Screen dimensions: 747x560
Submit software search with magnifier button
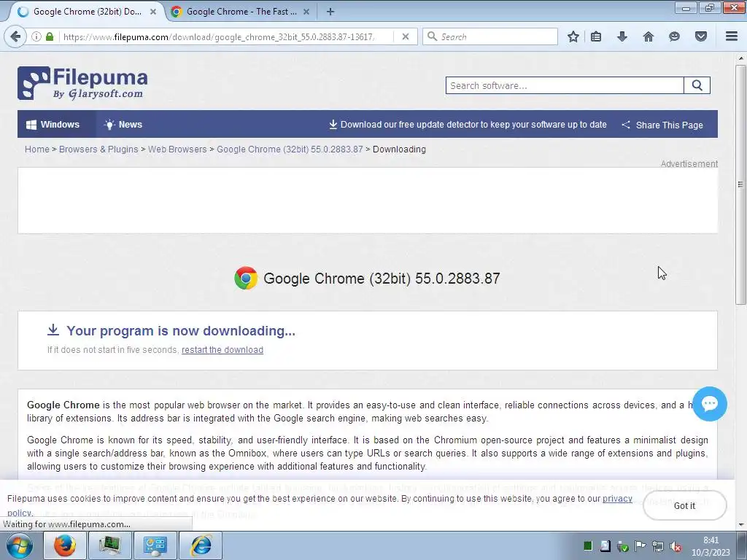pos(697,86)
